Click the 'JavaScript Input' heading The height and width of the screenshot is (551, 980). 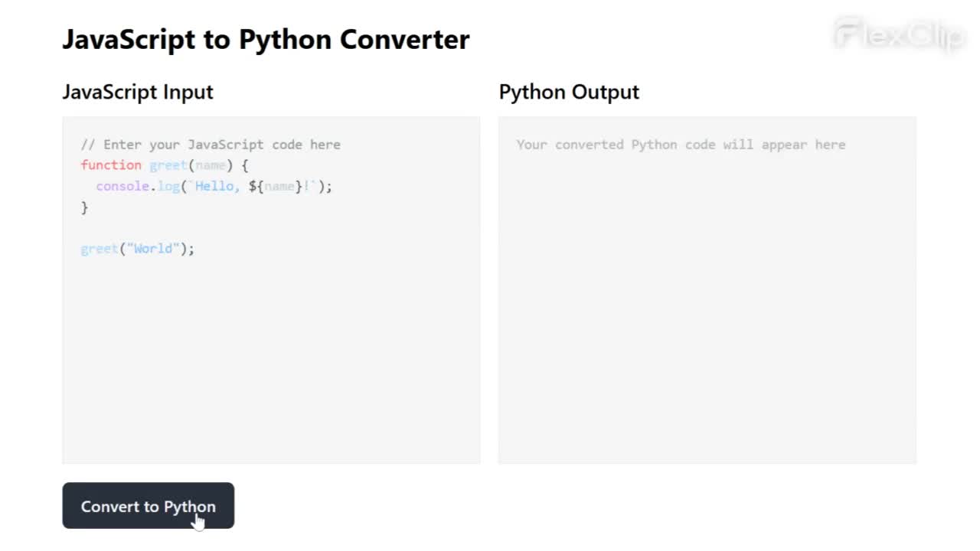pyautogui.click(x=138, y=92)
